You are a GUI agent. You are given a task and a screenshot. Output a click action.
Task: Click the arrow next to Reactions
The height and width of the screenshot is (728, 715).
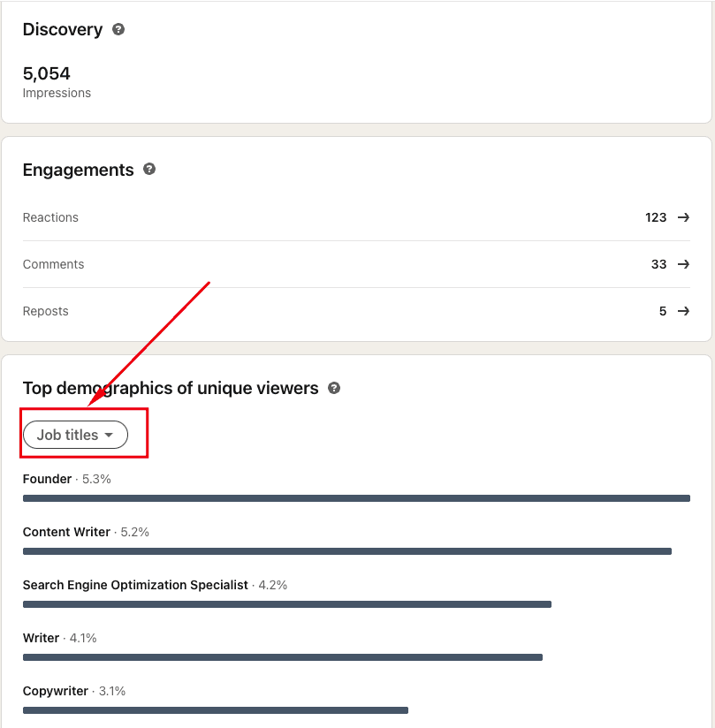pyautogui.click(x=682, y=217)
